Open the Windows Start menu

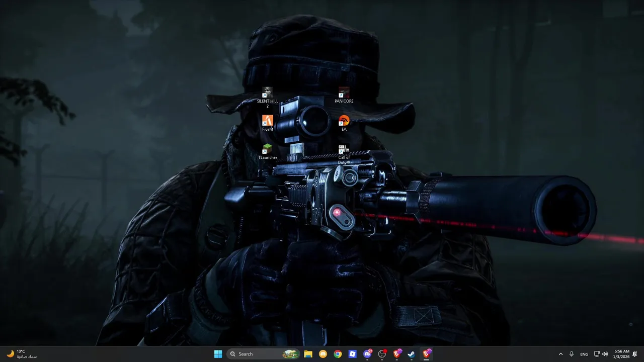click(218, 354)
